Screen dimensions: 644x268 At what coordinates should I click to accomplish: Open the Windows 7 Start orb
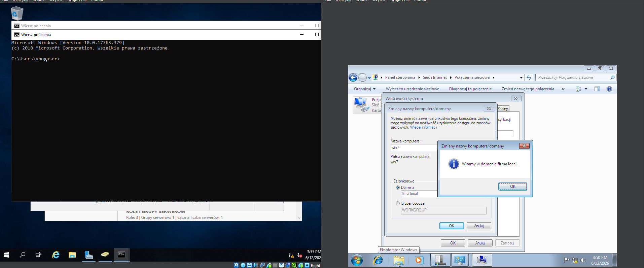(357, 260)
